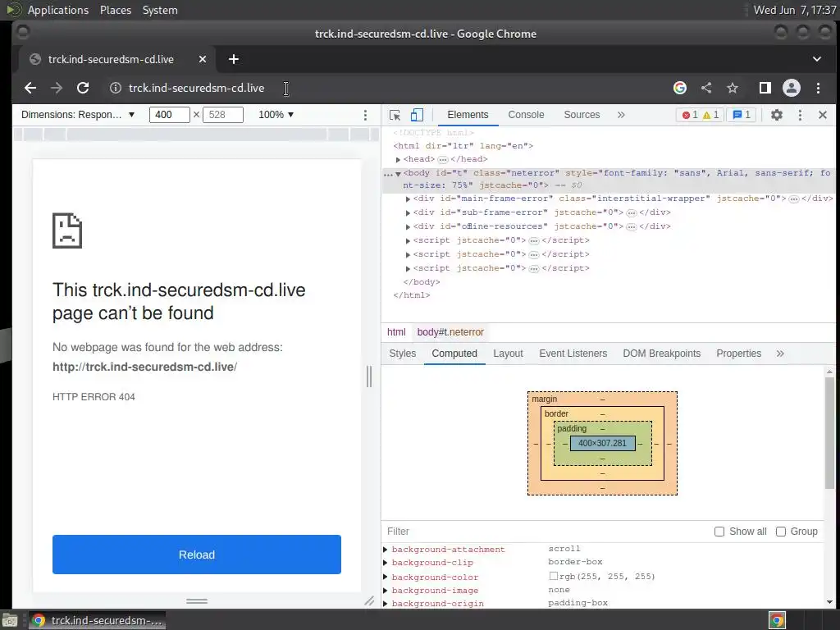This screenshot has width=840, height=630.
Task: Enable the Group checkbox
Action: (781, 532)
